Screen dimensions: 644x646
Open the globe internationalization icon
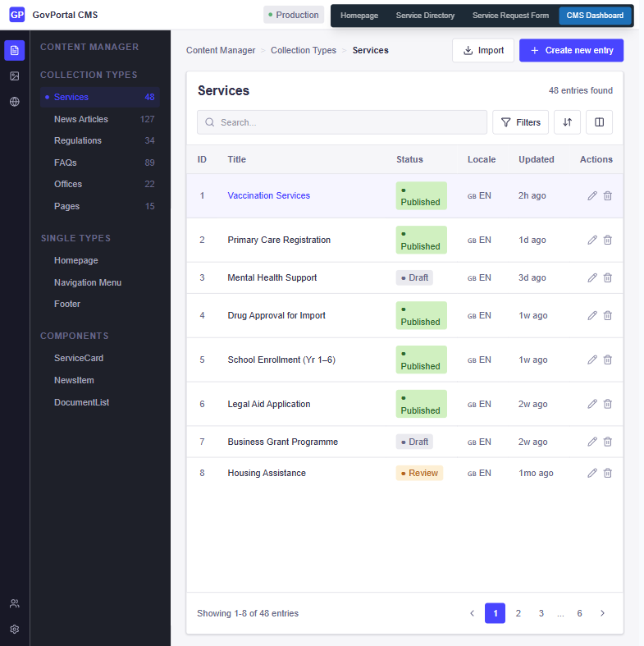coord(15,101)
